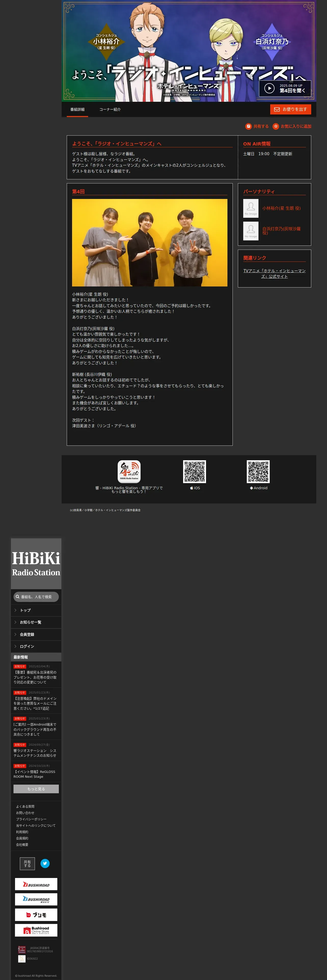This screenshot has width=327, height=980.
Task: Click the Android QR code
Action: tap(258, 472)
